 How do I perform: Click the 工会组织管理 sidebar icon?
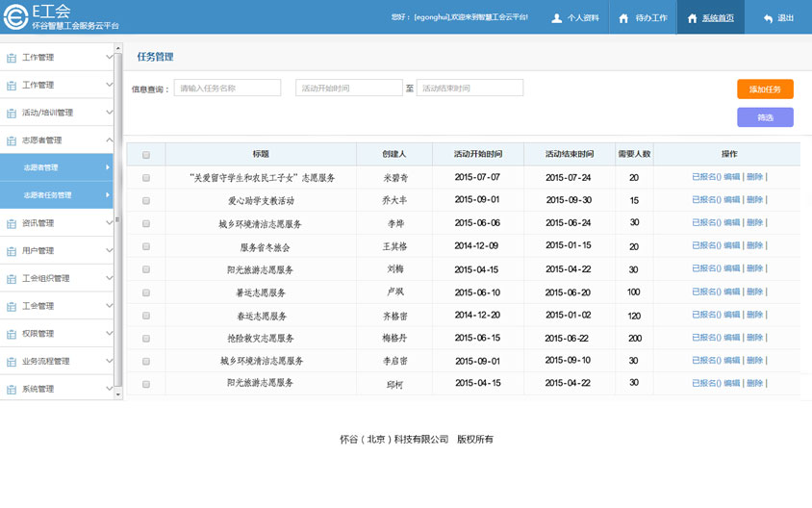click(12, 279)
